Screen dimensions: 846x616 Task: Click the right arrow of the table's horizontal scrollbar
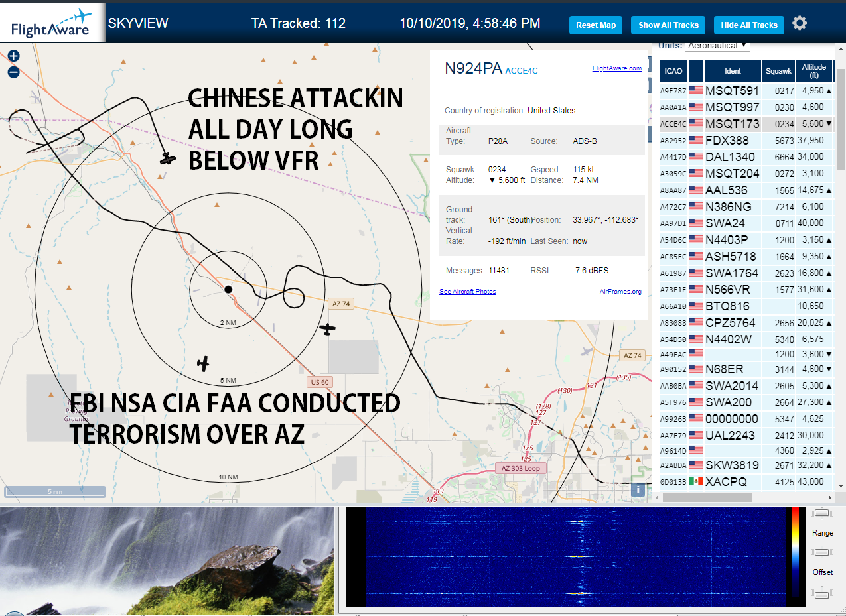click(x=831, y=497)
